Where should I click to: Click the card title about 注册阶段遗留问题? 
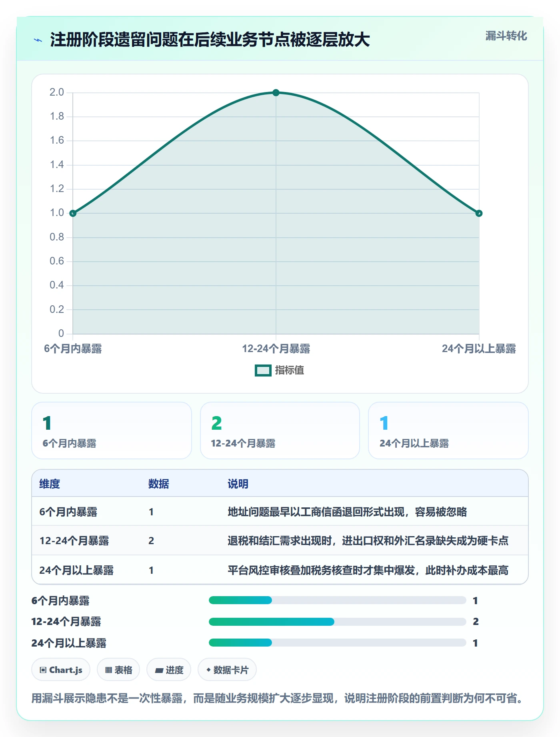click(x=210, y=40)
